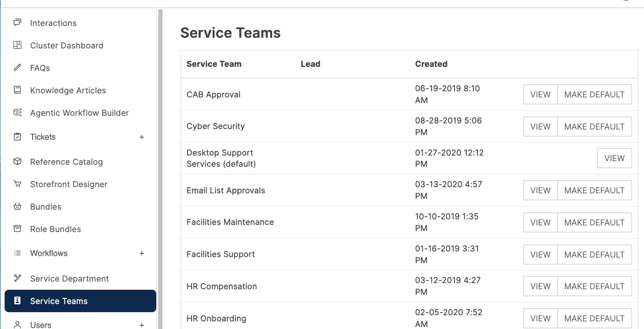Select the Tickets menu entry
This screenshot has width=644, height=329.
click(43, 137)
